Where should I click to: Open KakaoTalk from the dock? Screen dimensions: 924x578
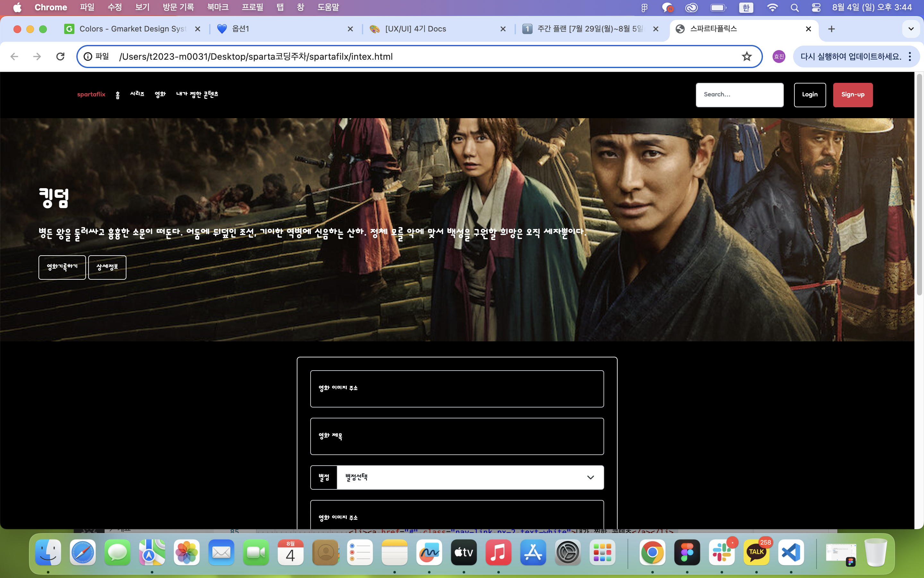coord(757,552)
